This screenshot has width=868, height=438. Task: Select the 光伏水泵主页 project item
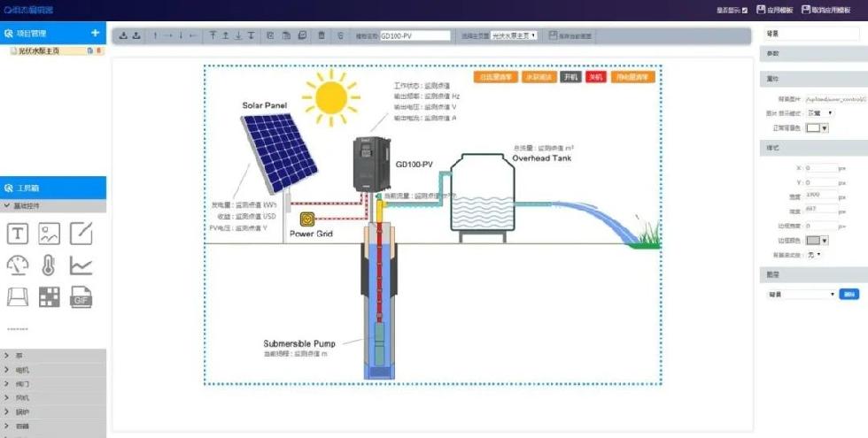[39, 51]
